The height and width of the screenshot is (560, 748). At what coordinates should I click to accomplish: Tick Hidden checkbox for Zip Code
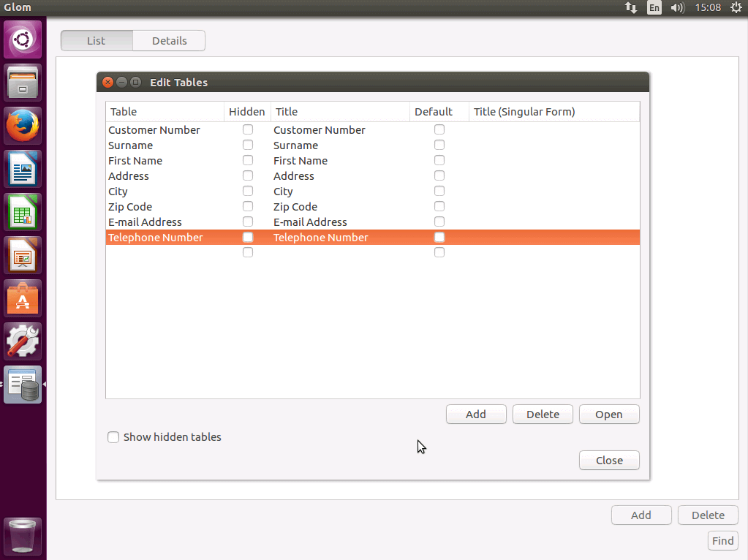coord(248,206)
